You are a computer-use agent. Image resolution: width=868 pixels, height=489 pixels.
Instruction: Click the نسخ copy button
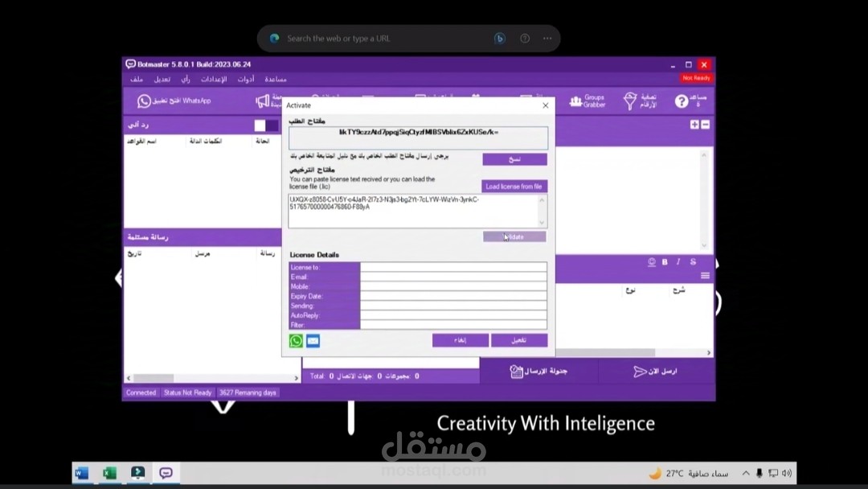[x=515, y=159]
